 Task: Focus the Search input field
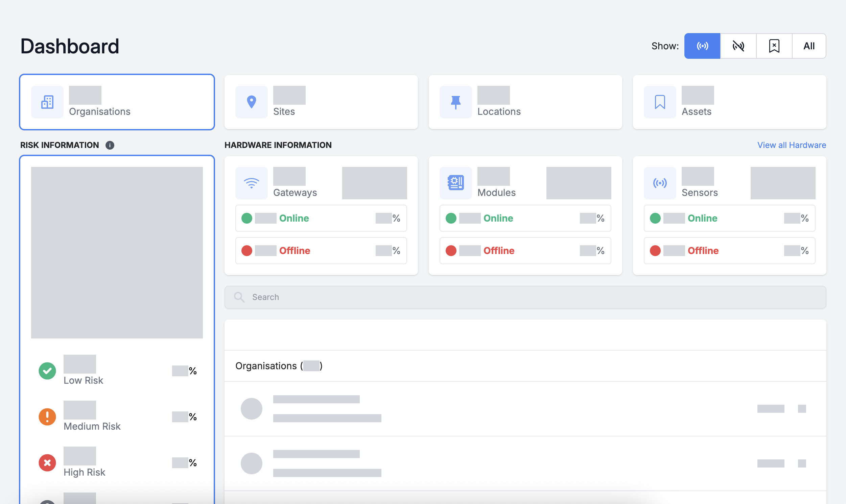(525, 297)
